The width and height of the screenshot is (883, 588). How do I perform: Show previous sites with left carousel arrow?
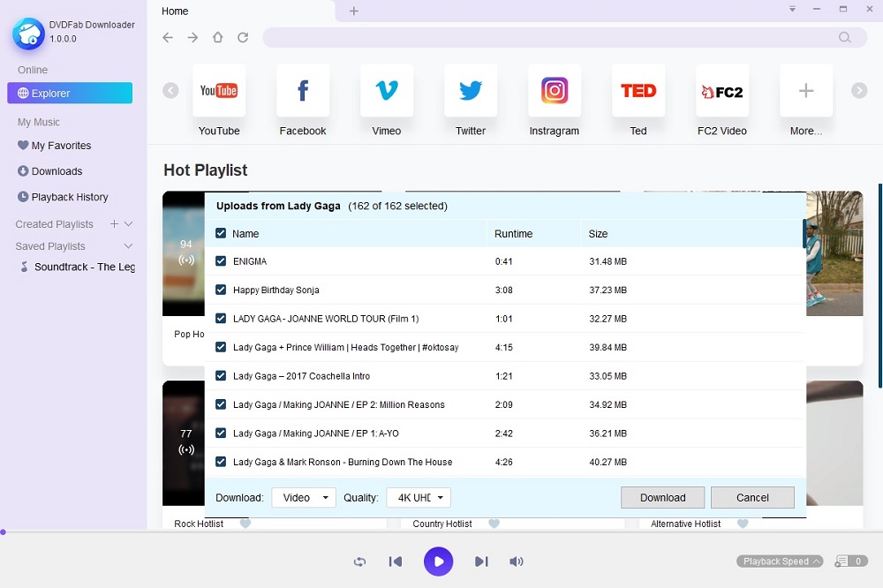[170, 90]
